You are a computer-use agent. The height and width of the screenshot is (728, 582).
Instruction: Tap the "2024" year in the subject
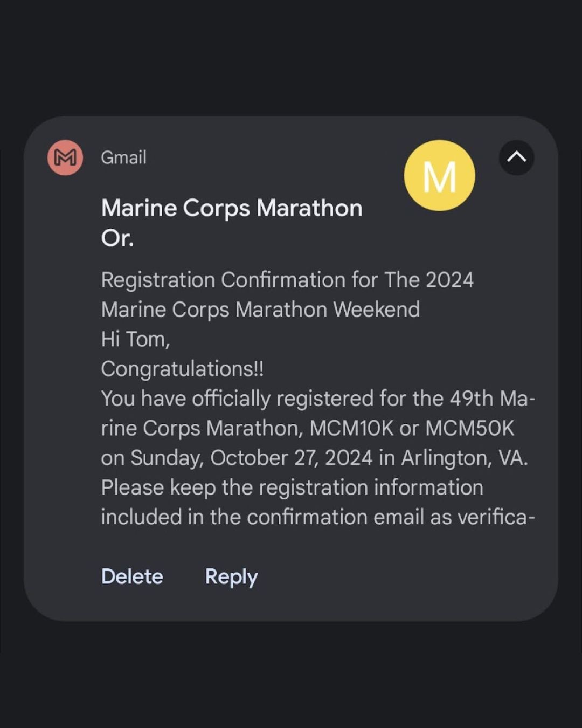449,280
